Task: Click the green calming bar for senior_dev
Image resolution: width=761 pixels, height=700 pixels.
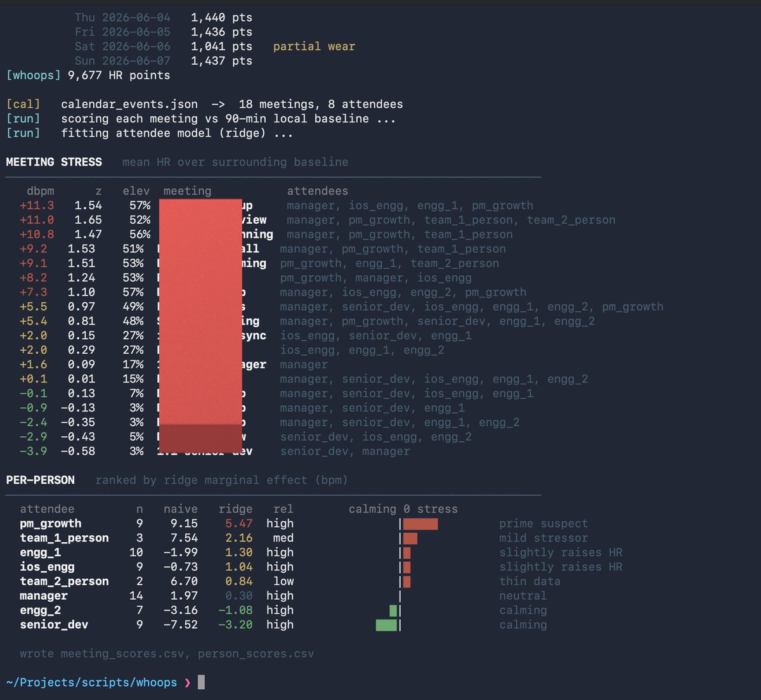Action: [x=386, y=625]
